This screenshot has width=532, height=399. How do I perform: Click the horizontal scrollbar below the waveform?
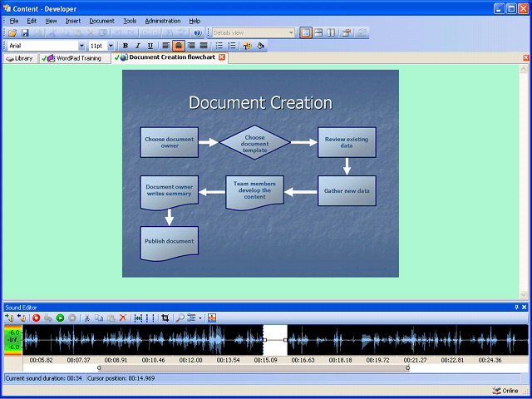click(254, 368)
